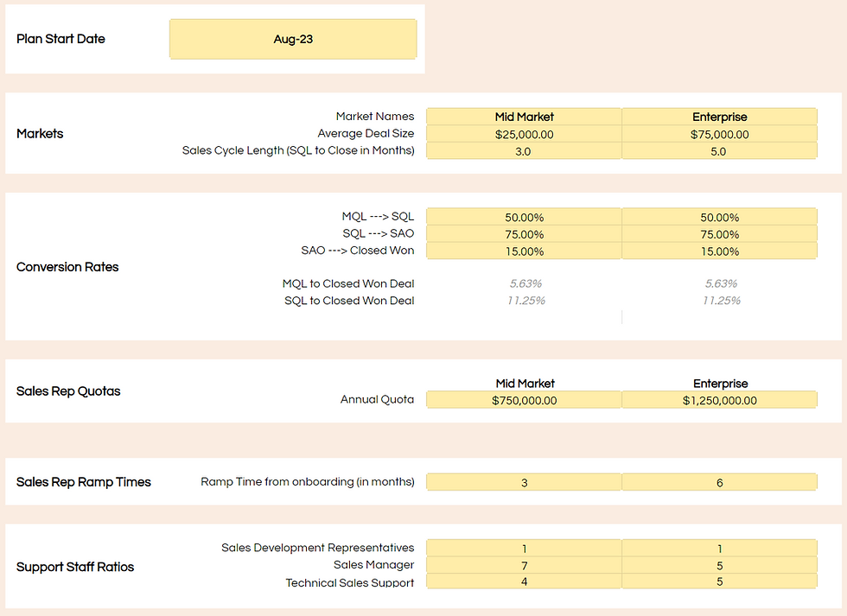Viewport: 847px width, 616px height.
Task: Select the Mid Market SDR ratio cell
Action: click(524, 548)
